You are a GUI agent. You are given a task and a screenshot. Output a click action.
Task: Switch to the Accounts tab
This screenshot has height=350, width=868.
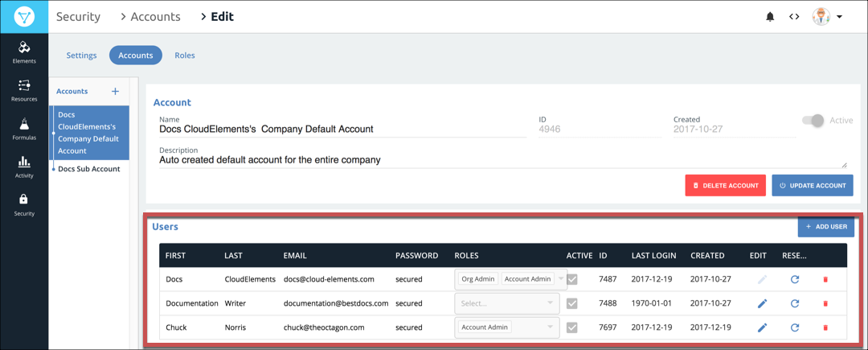click(136, 56)
